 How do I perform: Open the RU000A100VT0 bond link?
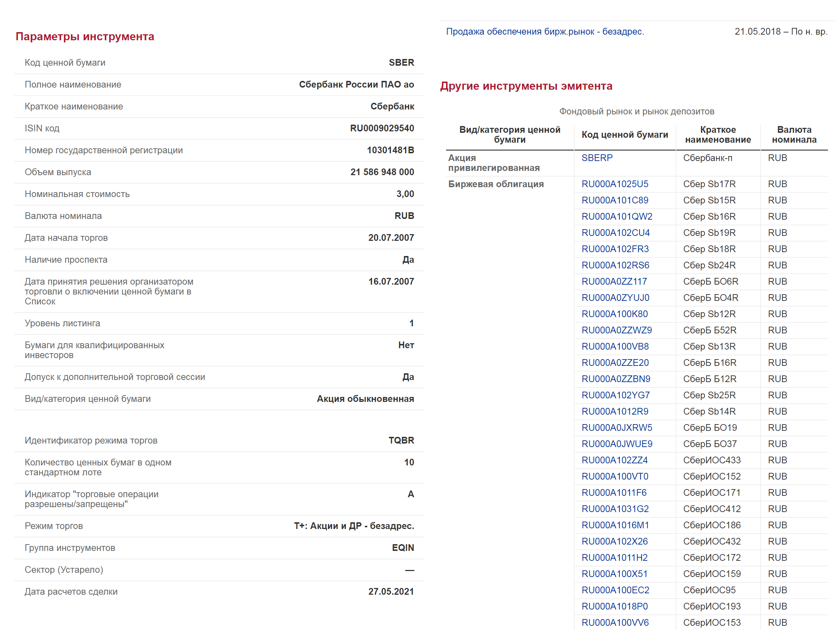pos(615,476)
